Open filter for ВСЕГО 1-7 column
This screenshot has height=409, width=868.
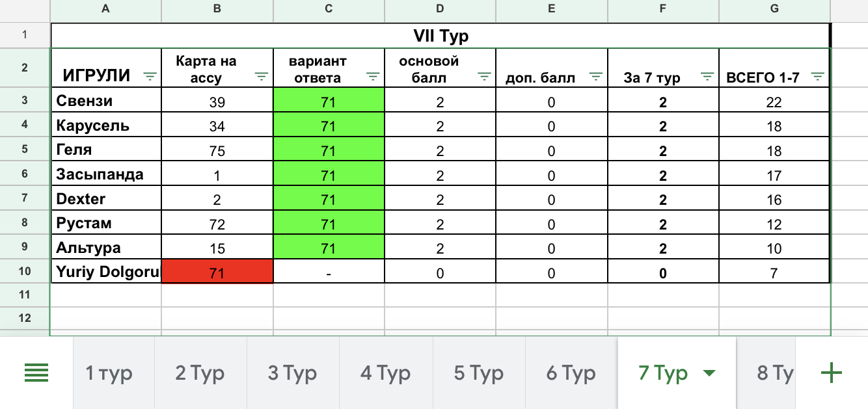pos(819,77)
